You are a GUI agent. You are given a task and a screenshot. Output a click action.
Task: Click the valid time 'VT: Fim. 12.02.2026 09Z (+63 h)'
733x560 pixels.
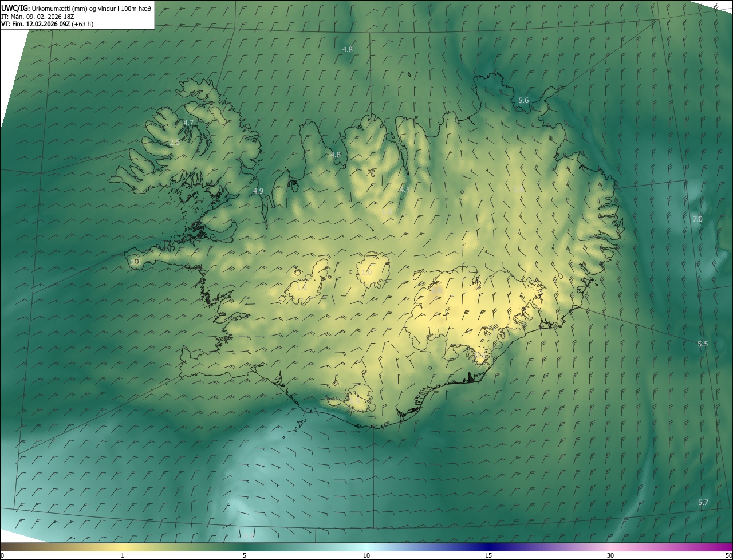click(x=48, y=24)
